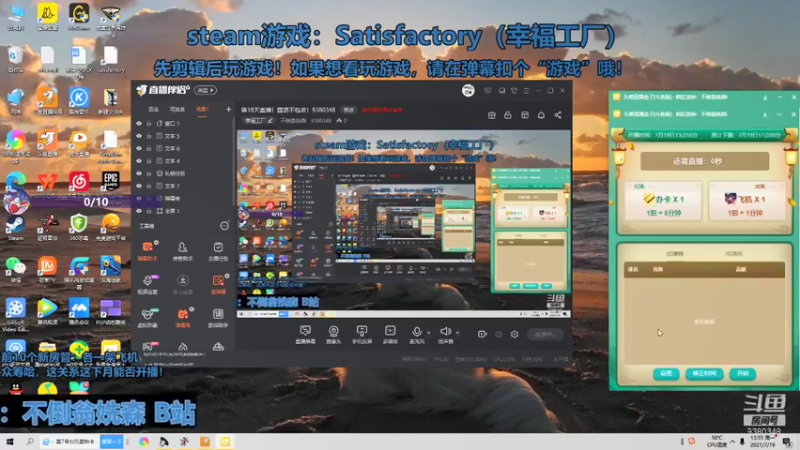Click pin-down icon on topmost green title bar
This screenshot has width=800, height=450.
[765, 97]
